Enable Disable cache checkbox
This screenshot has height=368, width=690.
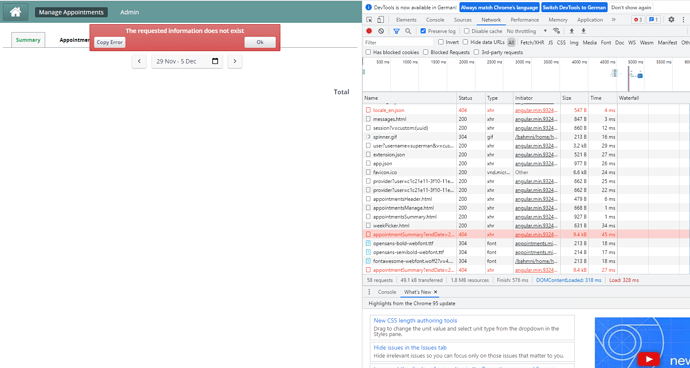point(467,31)
